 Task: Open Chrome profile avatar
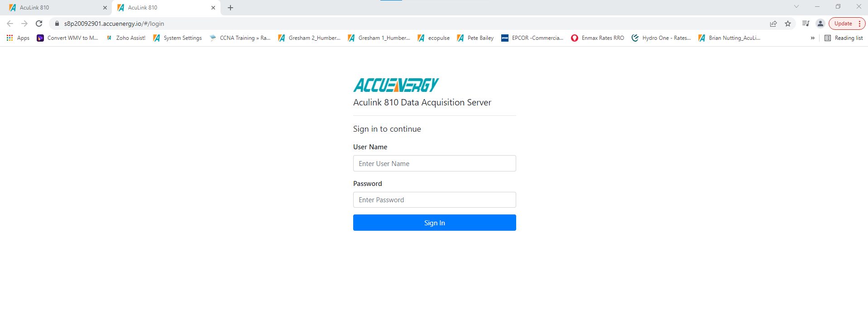820,24
